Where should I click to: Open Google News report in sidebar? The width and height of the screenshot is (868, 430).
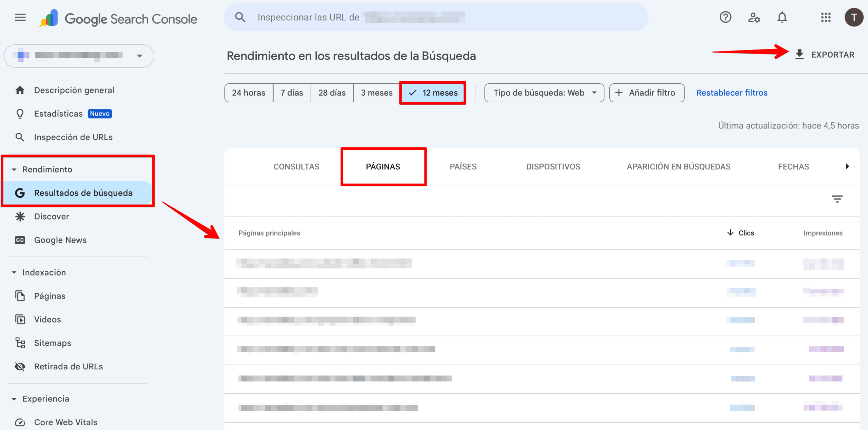point(60,240)
